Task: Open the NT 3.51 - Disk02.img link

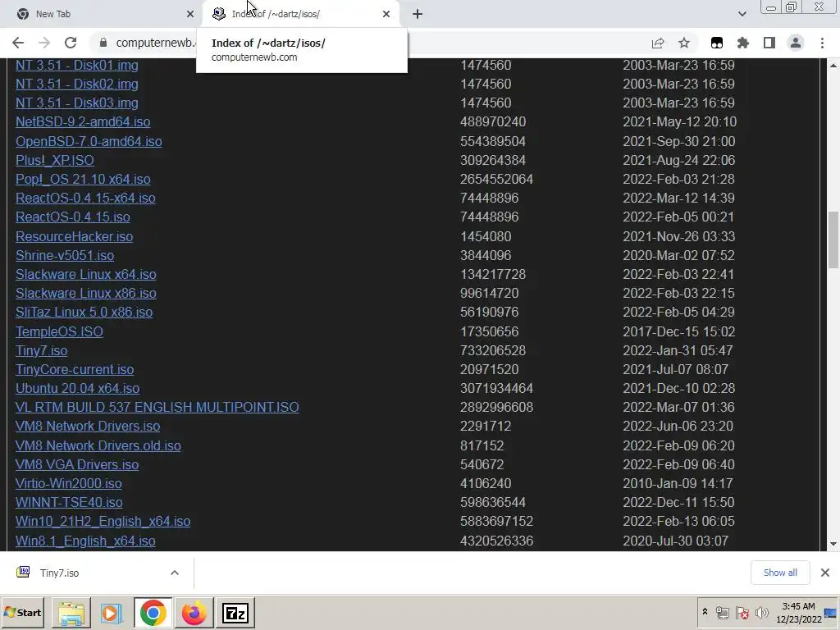Action: (76, 84)
